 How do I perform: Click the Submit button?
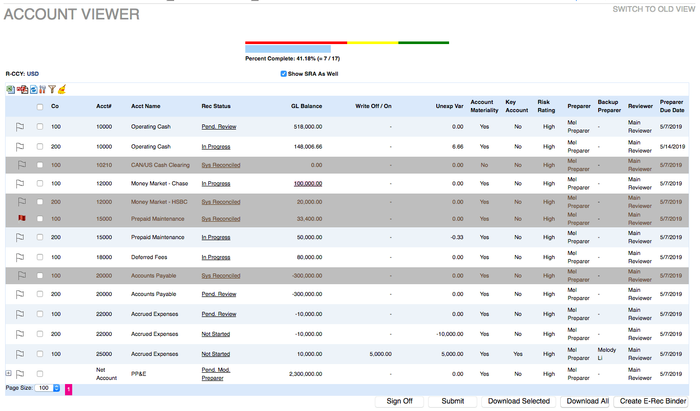(x=452, y=401)
